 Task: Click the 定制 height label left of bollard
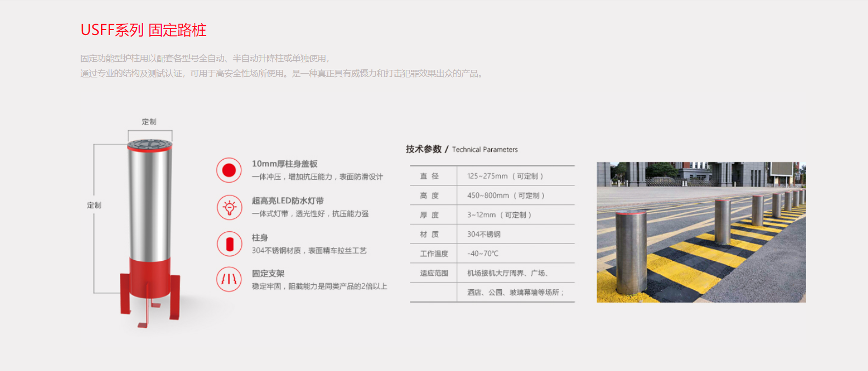click(x=94, y=205)
